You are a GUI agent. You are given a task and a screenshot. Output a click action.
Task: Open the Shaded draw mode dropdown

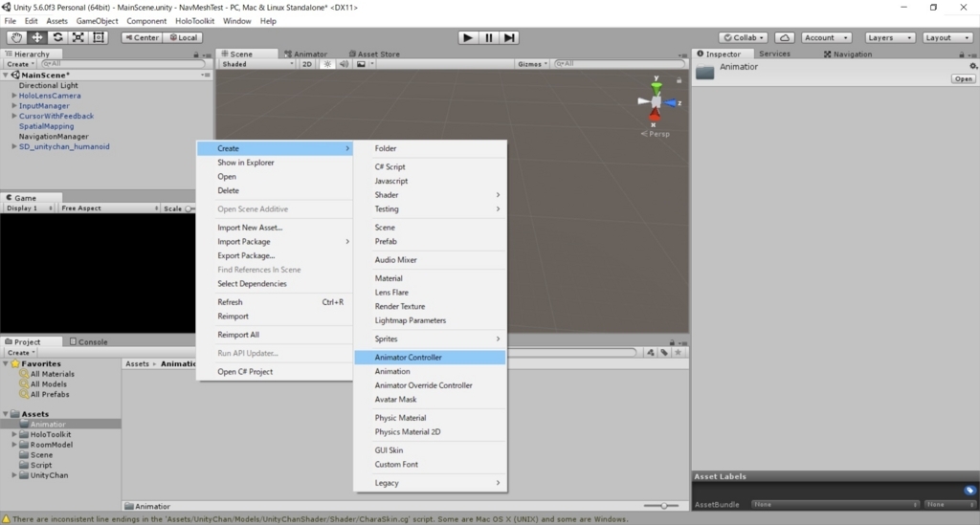tap(257, 64)
